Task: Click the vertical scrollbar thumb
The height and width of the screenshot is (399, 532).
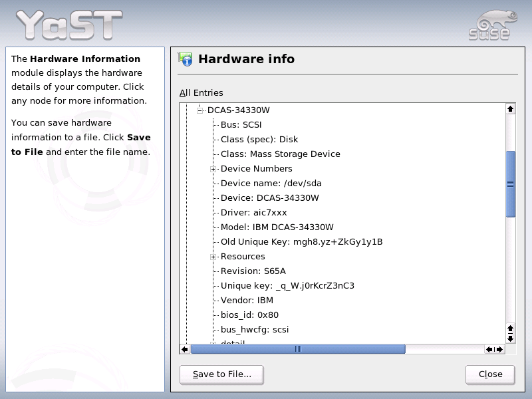Action: [510, 184]
